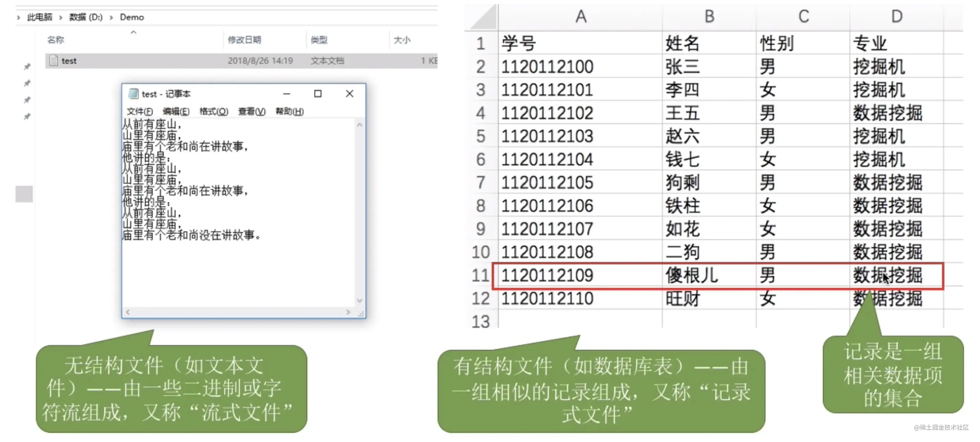The image size is (980, 442).
Task: Click the Notepad resize grip corner
Action: pyautogui.click(x=361, y=314)
